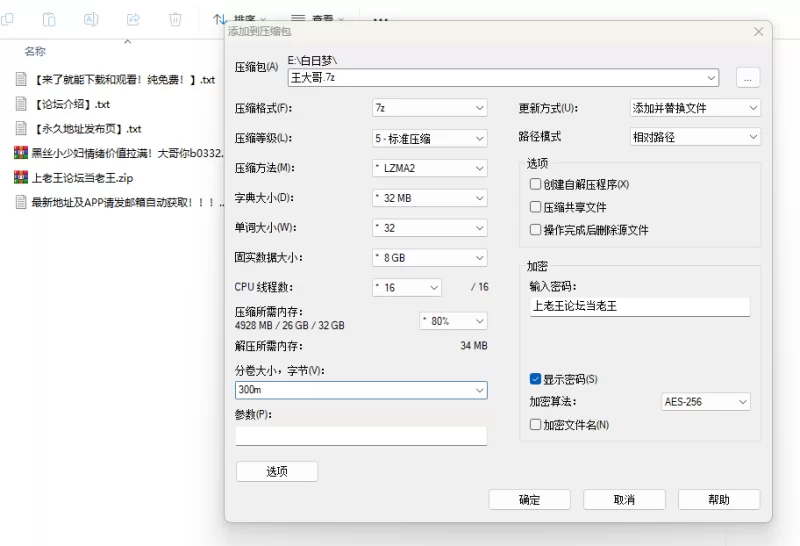The height and width of the screenshot is (546, 800).
Task: Enable 创建自解压程序 checkbox
Action: click(x=536, y=185)
